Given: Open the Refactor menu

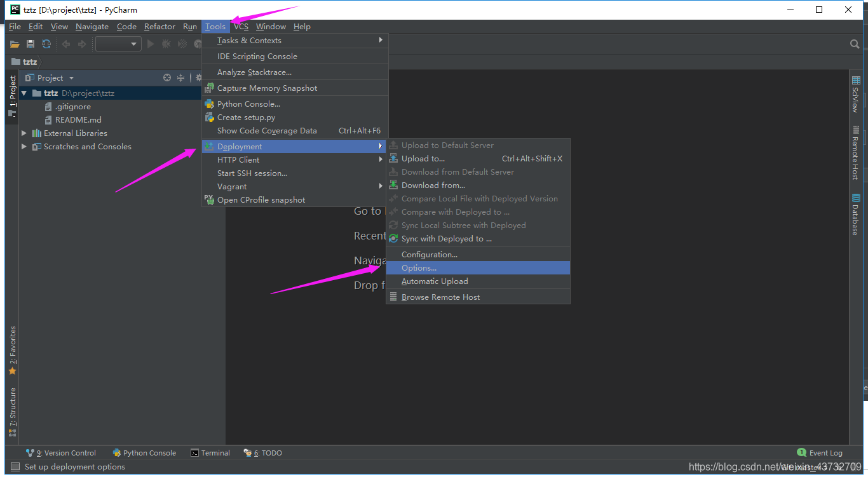Looking at the screenshot, I should [x=159, y=27].
